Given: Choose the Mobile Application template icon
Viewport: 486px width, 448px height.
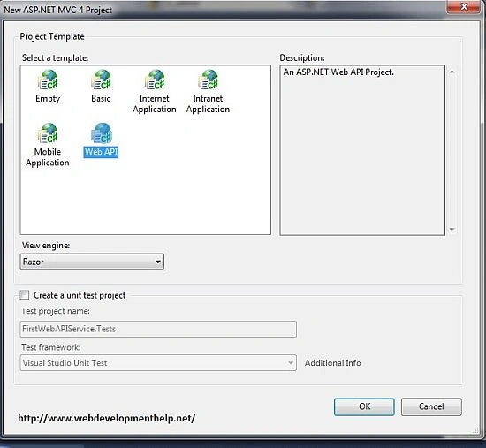Looking at the screenshot, I should coord(48,133).
